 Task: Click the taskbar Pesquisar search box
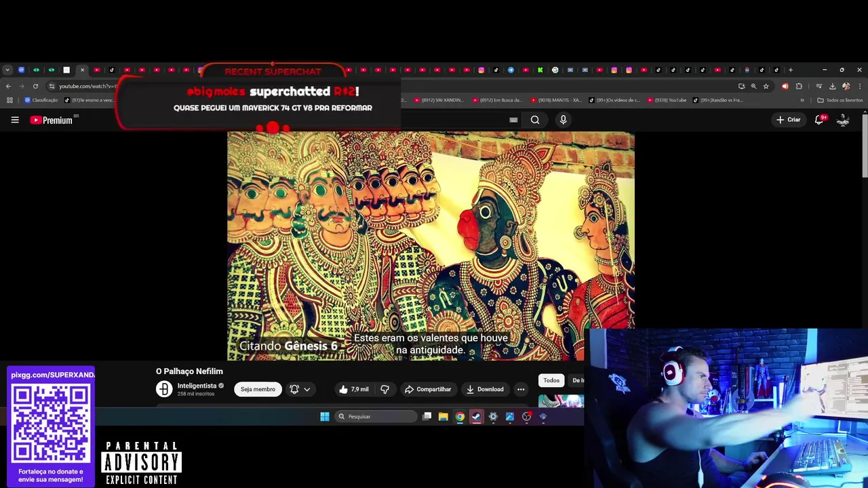click(x=376, y=417)
